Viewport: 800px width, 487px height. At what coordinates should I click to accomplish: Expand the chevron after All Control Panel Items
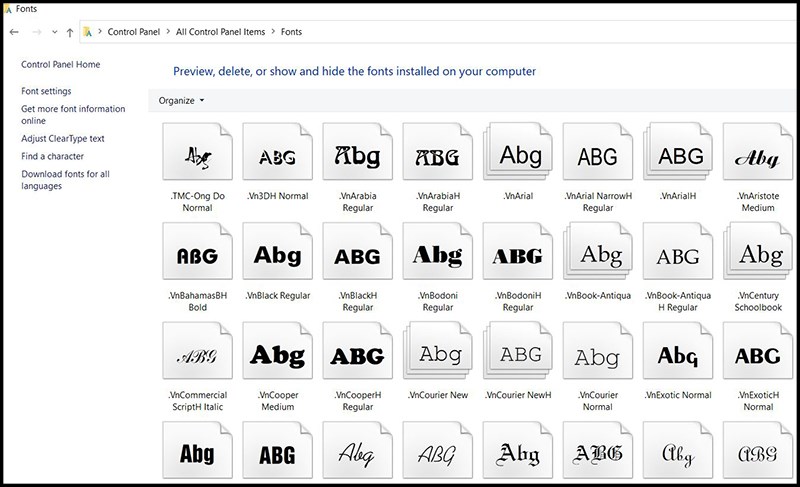272,32
